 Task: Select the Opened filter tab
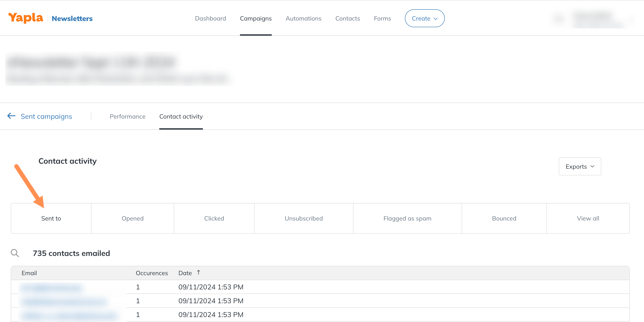coord(133,218)
